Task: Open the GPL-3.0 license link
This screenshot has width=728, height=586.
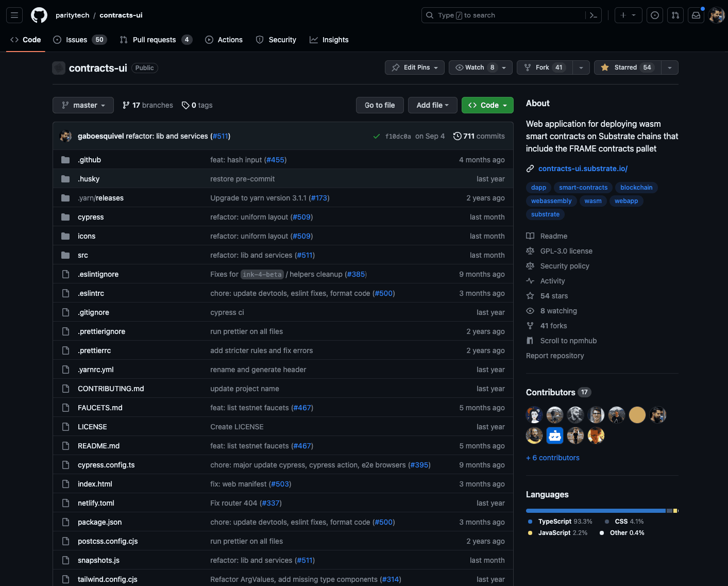Action: [566, 251]
